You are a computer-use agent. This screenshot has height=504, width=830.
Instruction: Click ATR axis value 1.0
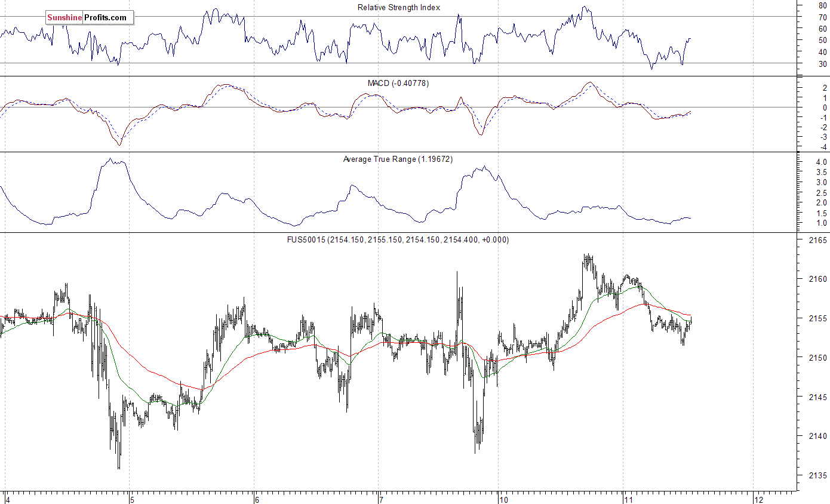[x=821, y=223]
